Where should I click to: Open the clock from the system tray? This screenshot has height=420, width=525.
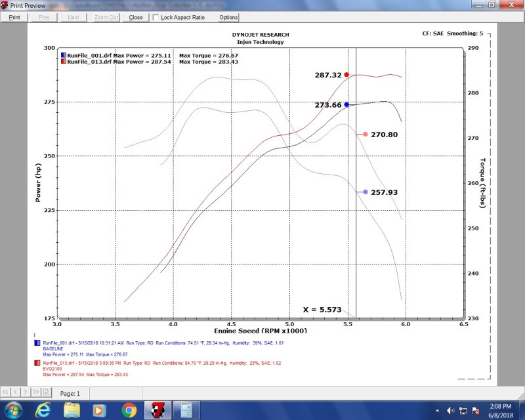pos(501,410)
